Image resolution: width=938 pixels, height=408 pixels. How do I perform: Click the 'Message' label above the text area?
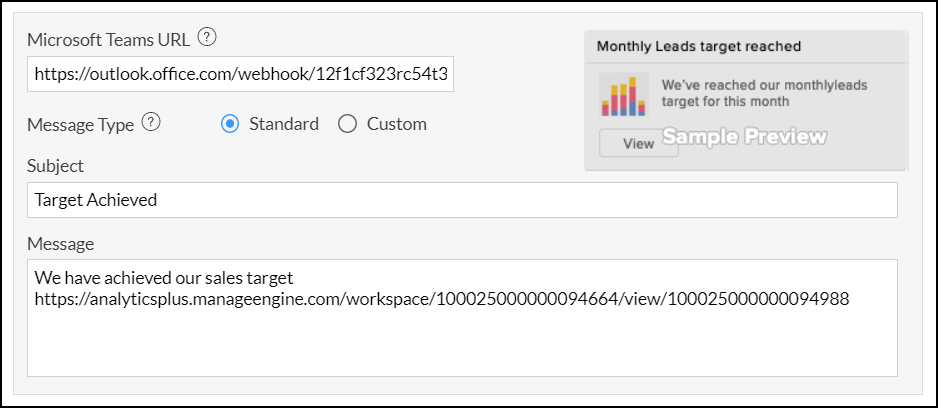click(60, 244)
